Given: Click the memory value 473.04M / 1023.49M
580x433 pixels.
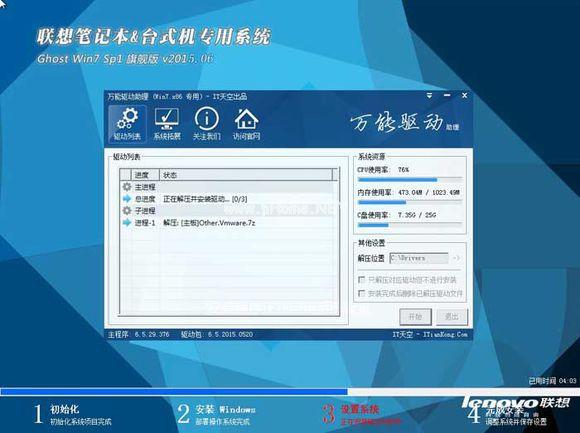Looking at the screenshot, I should [x=429, y=193].
